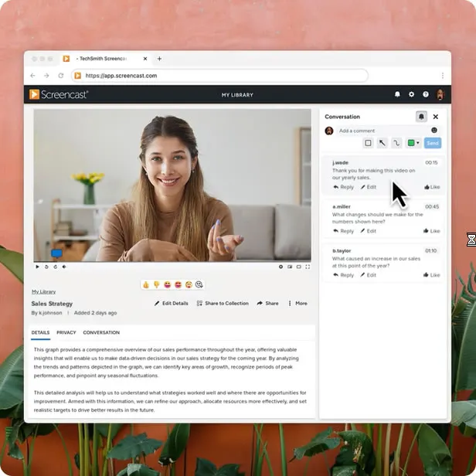
Task: Open the more reactions emoji picker
Action: pyautogui.click(x=199, y=284)
